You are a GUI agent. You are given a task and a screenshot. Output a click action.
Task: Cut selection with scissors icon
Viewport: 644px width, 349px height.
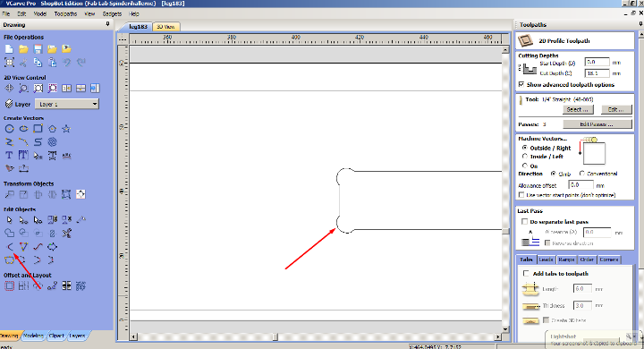(x=23, y=63)
